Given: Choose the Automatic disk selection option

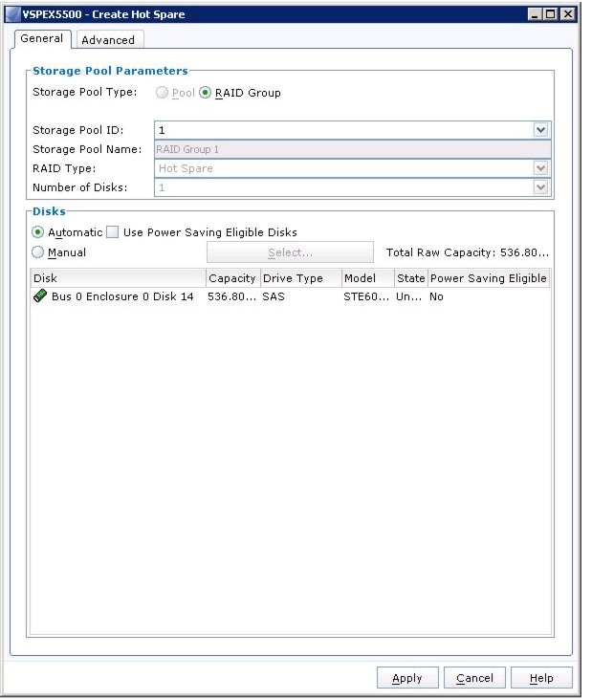Looking at the screenshot, I should point(38,232).
